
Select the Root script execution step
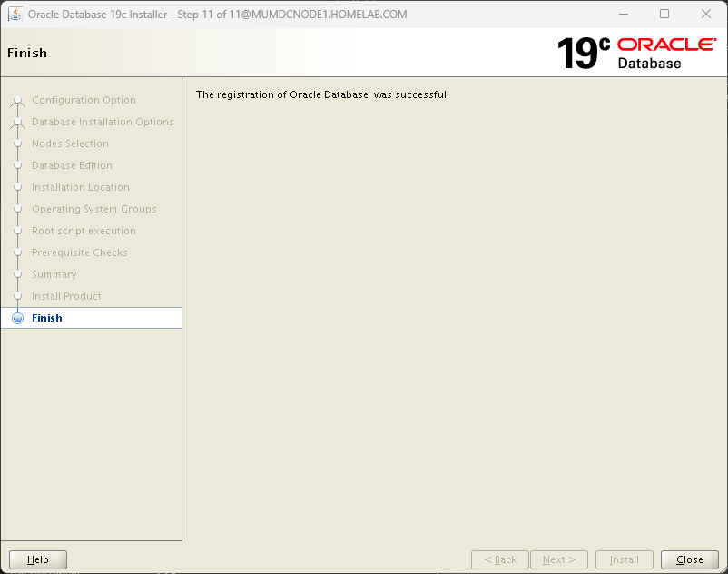pos(84,232)
